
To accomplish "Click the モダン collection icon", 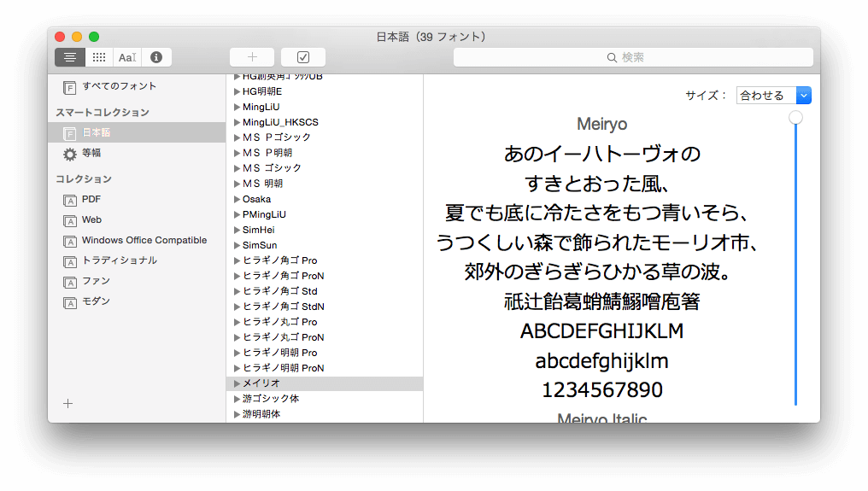I will pyautogui.click(x=70, y=303).
